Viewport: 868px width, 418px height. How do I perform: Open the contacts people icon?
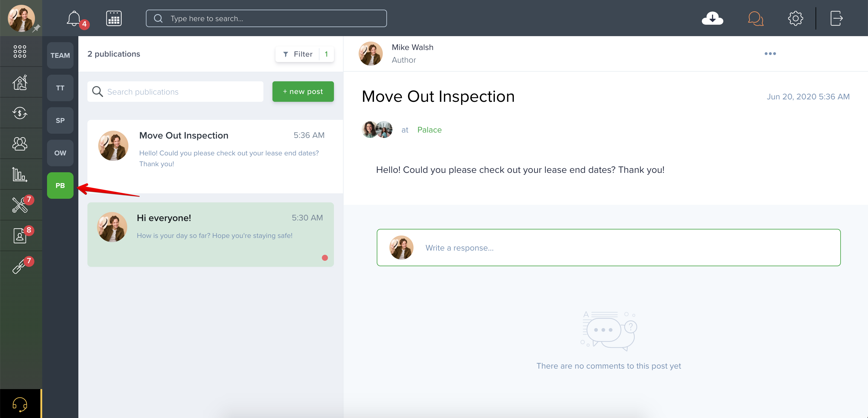[20, 143]
